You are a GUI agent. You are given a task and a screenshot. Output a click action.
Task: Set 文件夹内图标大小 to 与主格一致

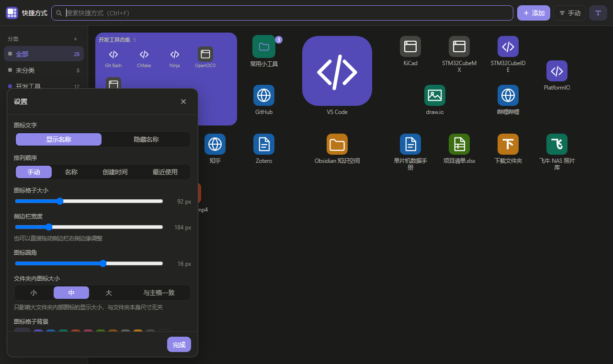click(159, 293)
